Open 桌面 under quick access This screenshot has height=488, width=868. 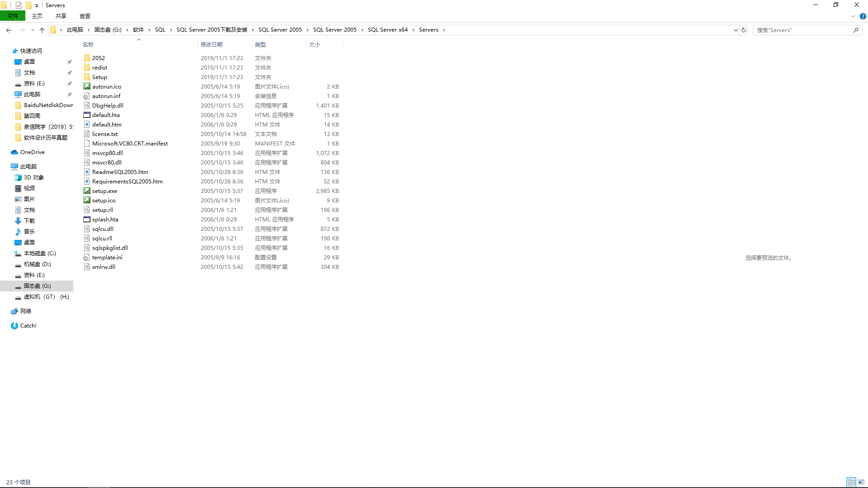pyautogui.click(x=29, y=62)
